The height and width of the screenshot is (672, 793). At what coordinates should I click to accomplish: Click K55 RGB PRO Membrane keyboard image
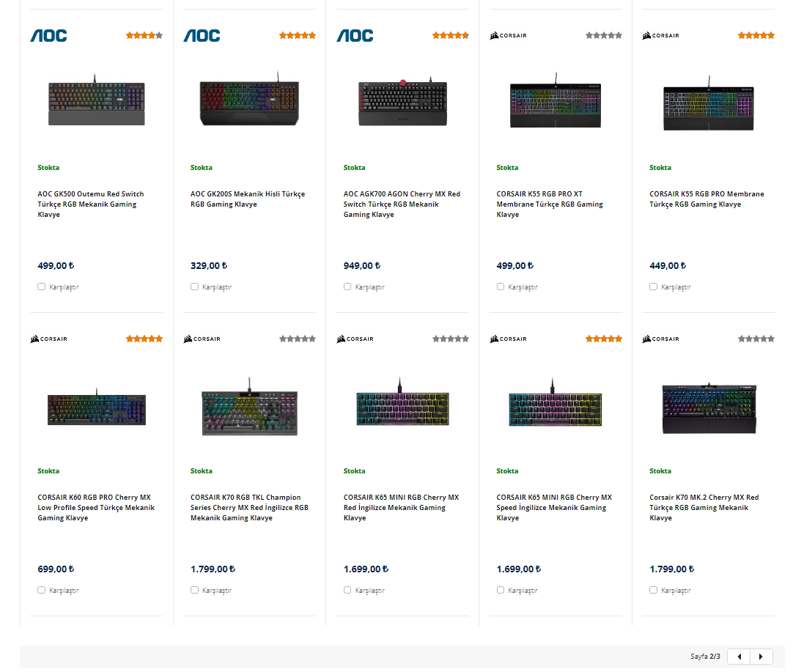(x=709, y=103)
